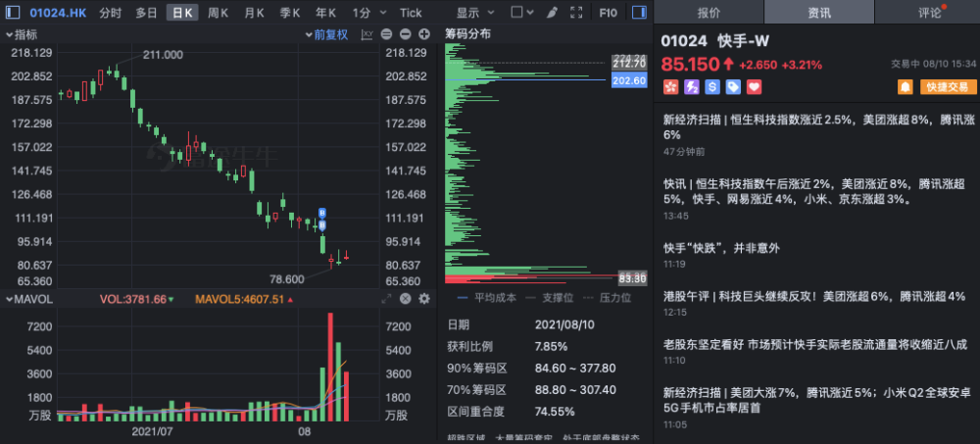Open the 前复权 price adjustment dropdown
The height and width of the screenshot is (444, 980).
(327, 35)
